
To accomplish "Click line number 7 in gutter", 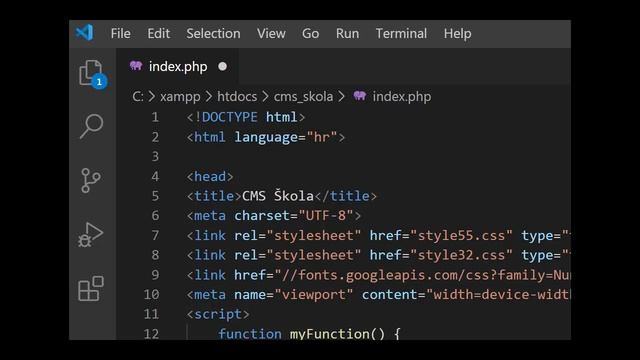I will (155, 236).
